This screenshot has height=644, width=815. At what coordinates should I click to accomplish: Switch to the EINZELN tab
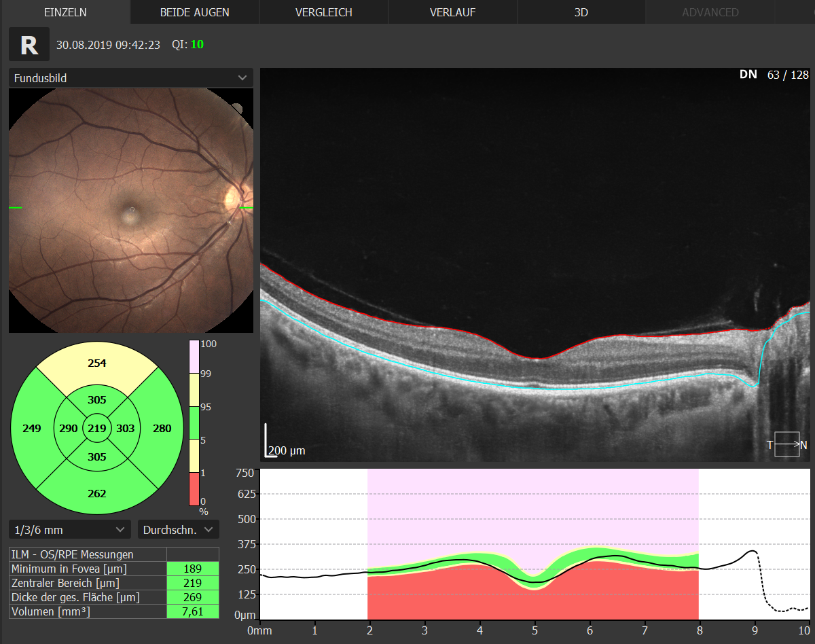tap(65, 12)
